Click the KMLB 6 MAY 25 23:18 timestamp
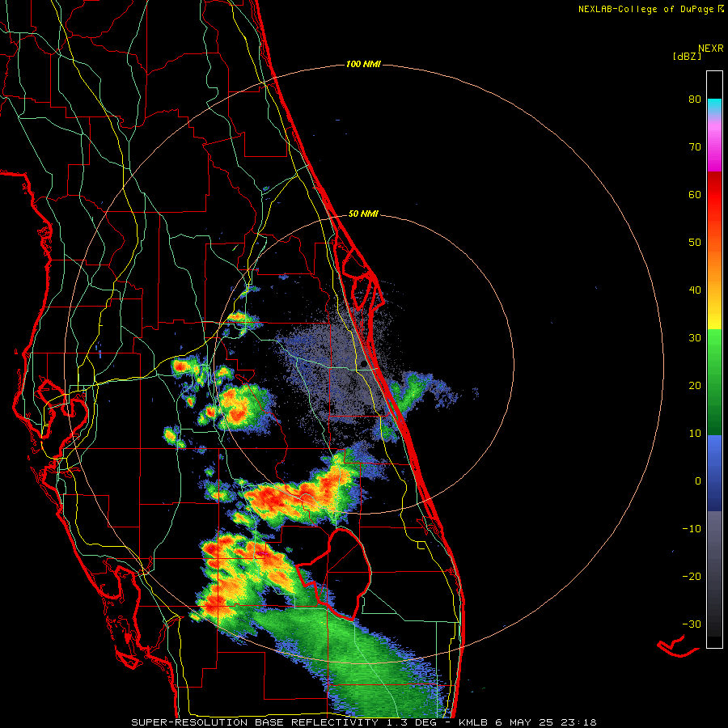The height and width of the screenshot is (728, 728). point(527,722)
